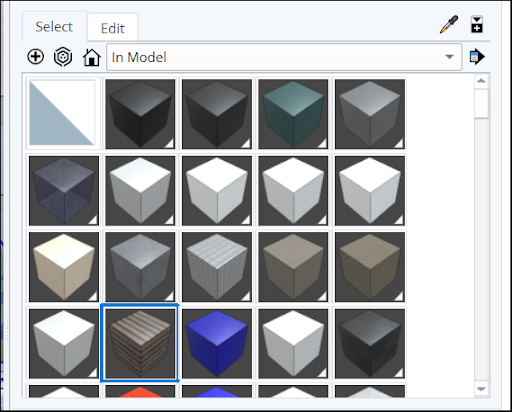Click the scrollbar down arrow
Viewport: 512px width, 412px height.
(x=481, y=389)
